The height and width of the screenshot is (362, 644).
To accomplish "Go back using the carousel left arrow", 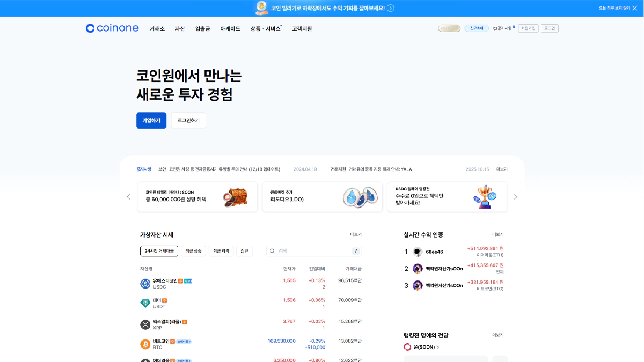I will tap(128, 197).
